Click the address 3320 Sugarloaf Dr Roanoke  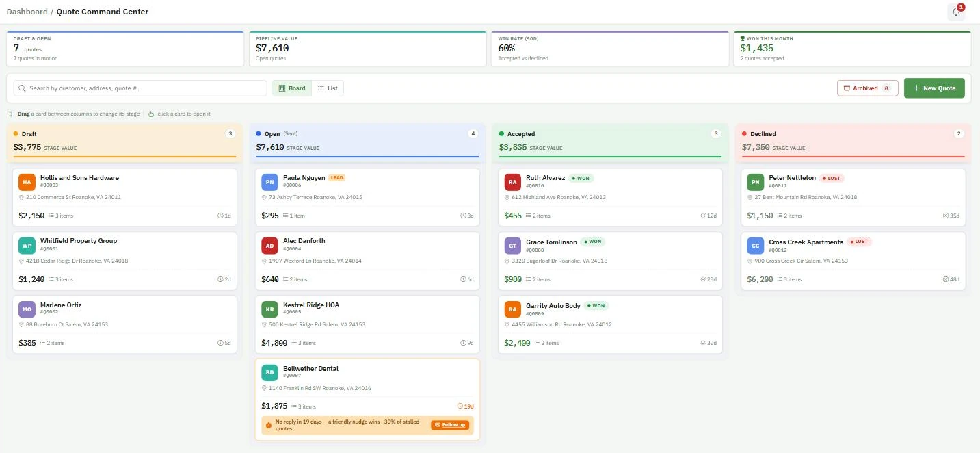pos(559,261)
